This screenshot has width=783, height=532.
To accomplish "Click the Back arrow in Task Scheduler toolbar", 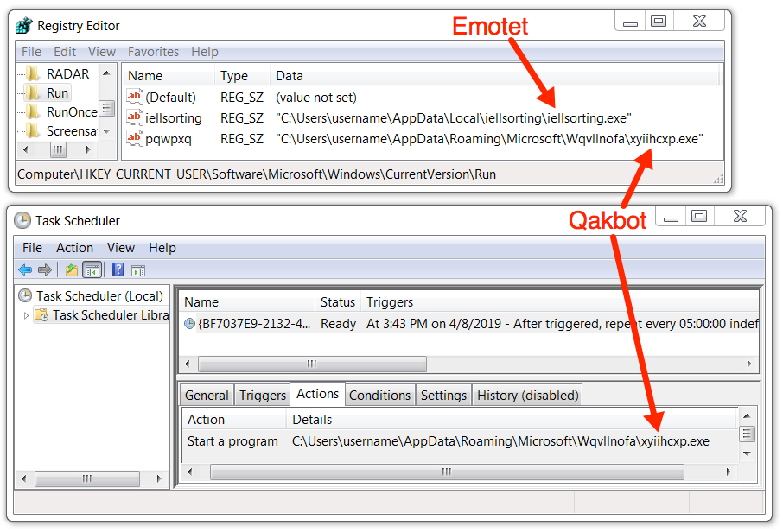I will click(25, 270).
